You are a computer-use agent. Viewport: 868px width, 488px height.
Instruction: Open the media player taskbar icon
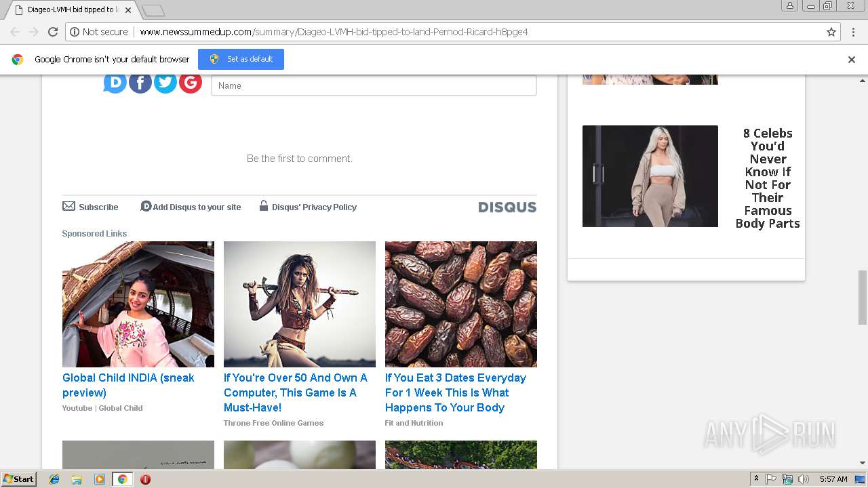[x=100, y=479]
